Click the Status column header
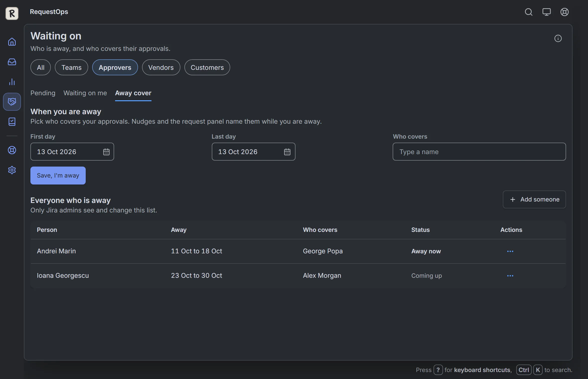 (420, 230)
